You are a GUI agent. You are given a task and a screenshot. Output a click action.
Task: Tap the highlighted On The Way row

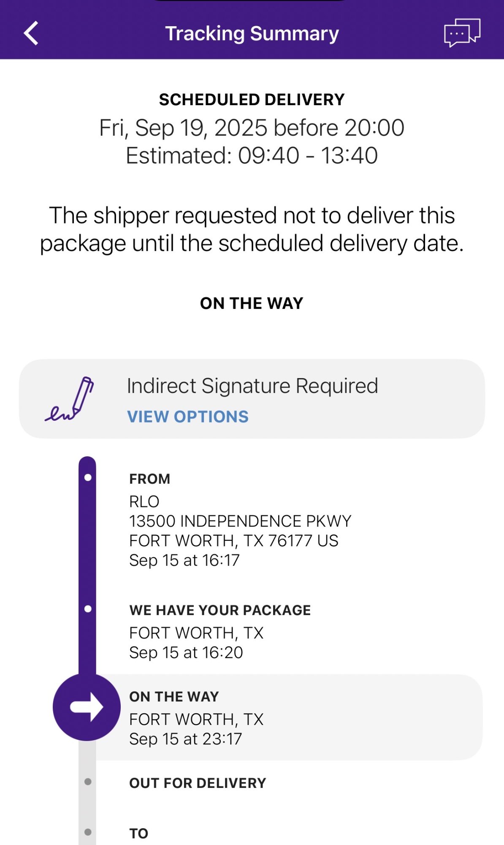[287, 717]
